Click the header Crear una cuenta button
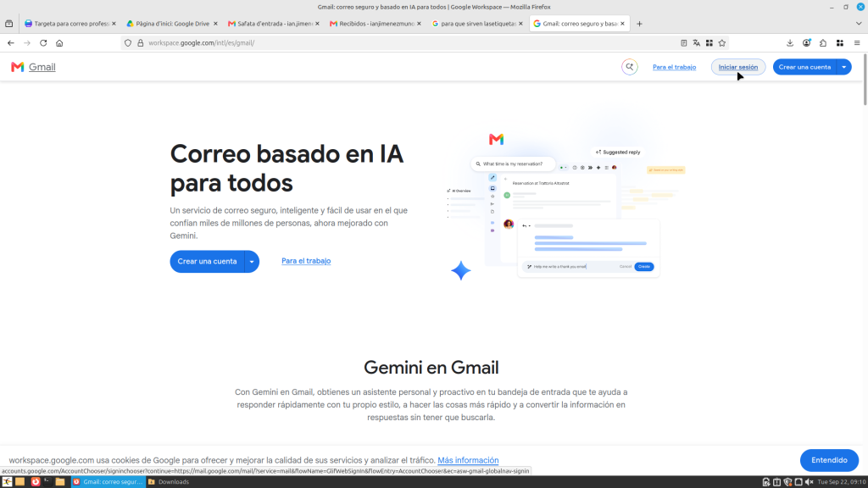868x488 pixels. (x=804, y=67)
